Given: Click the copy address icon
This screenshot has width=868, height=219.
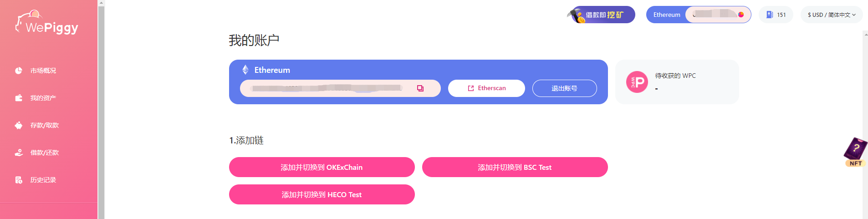Looking at the screenshot, I should click(420, 88).
